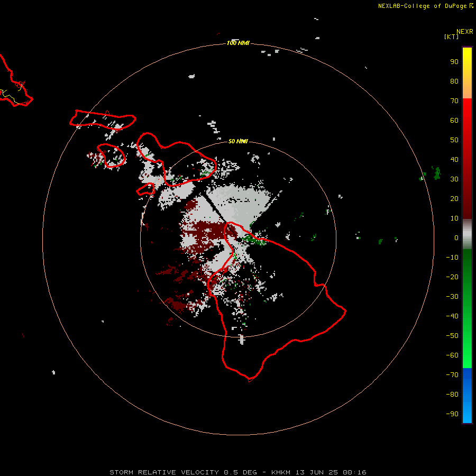Click the 10 value on the velocity scale
The width and height of the screenshot is (476, 476).
pos(454,218)
